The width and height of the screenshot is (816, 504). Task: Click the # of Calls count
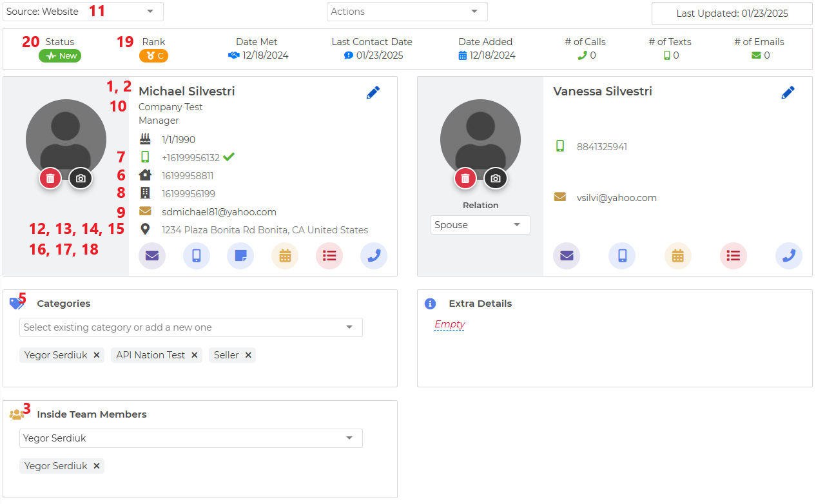tap(593, 55)
